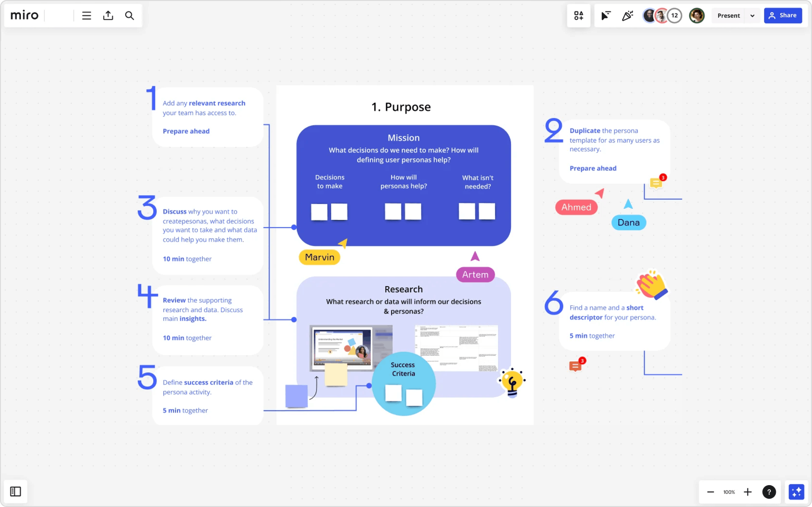
Task: Click the 100% zoom level
Action: [729, 492]
